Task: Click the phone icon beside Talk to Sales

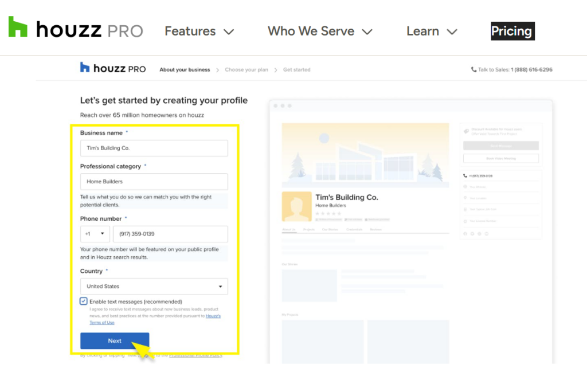Action: tap(473, 69)
